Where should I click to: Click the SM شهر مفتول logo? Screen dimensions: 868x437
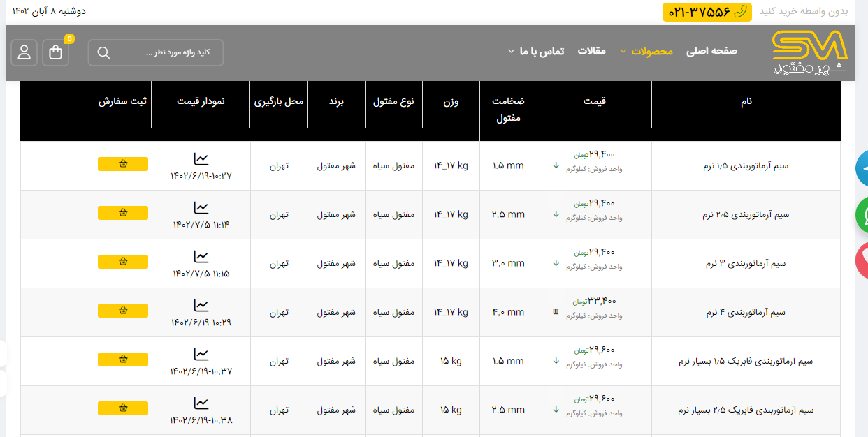pos(809,53)
